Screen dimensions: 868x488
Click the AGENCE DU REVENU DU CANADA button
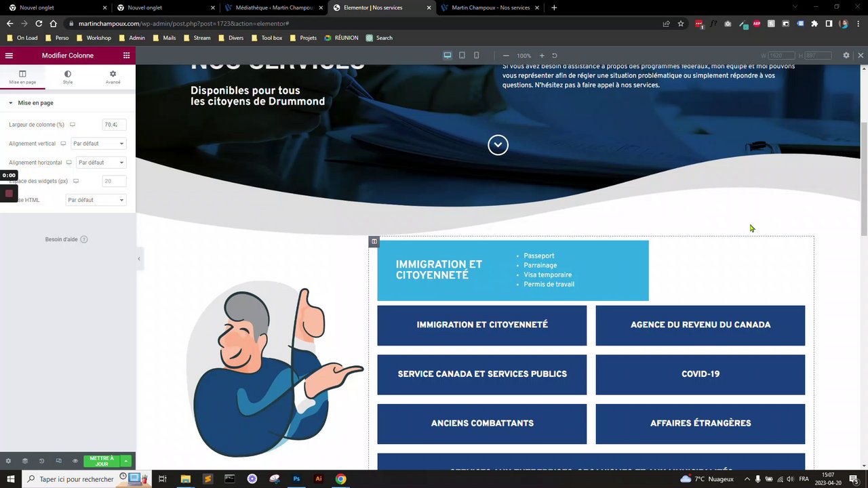click(701, 325)
